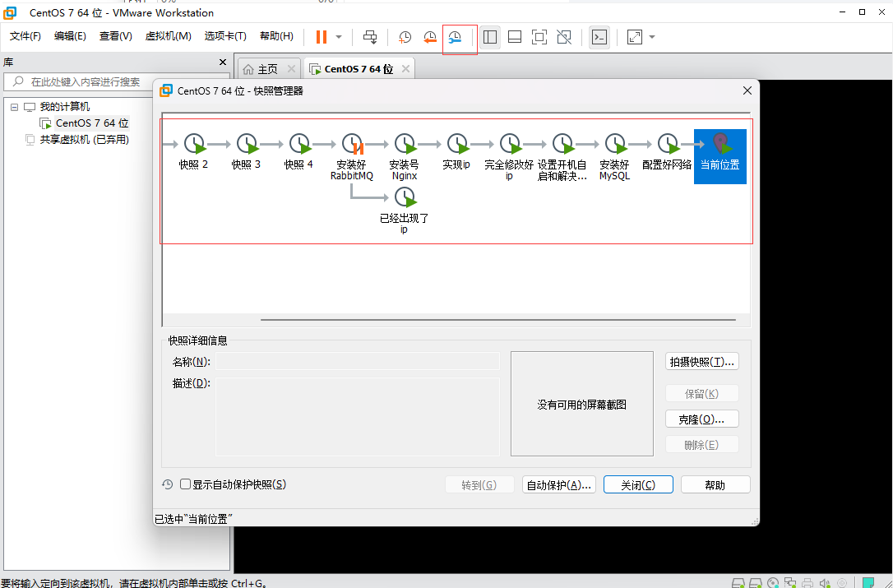Select the 安装号 Nginx snapshot
This screenshot has width=893, height=588.
click(405, 157)
